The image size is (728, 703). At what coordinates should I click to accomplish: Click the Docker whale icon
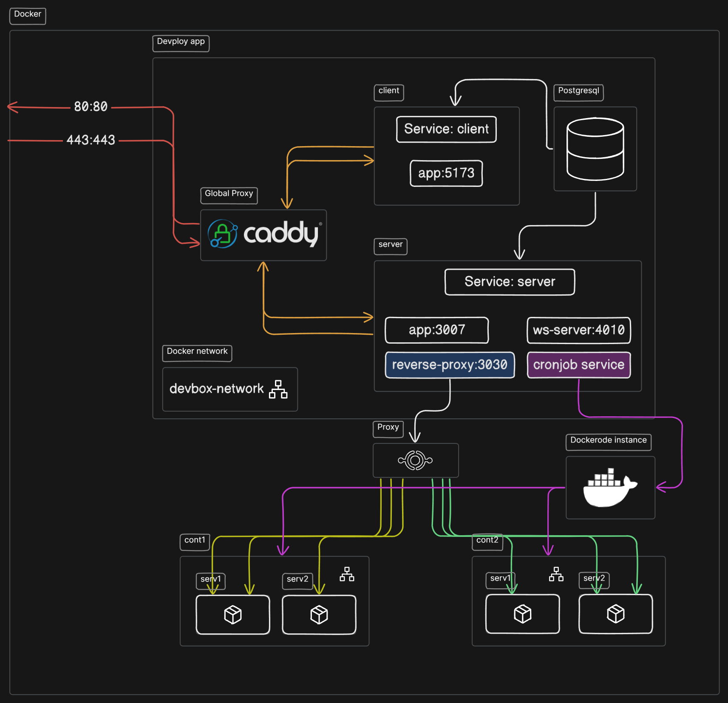pos(610,488)
